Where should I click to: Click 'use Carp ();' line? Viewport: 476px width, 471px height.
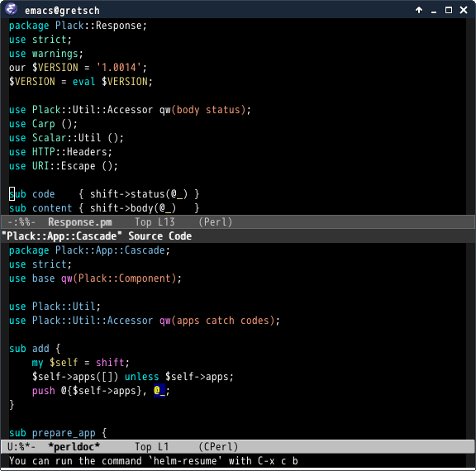tap(44, 124)
